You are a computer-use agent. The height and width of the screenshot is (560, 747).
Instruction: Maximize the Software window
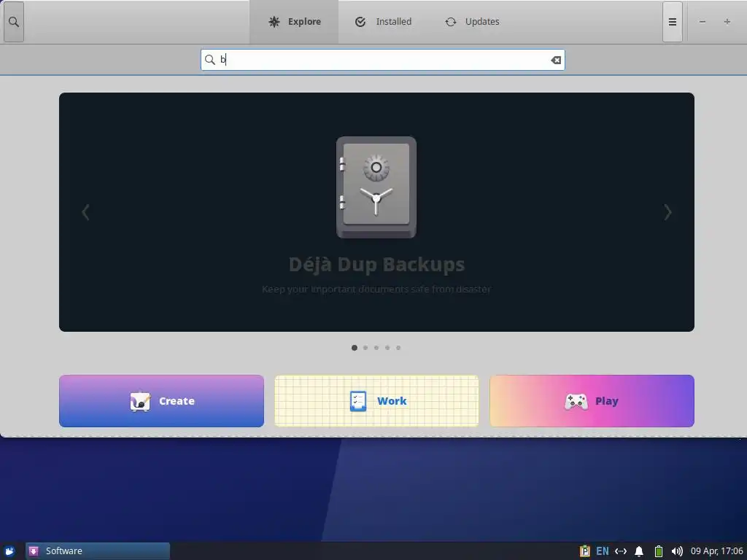point(727,22)
